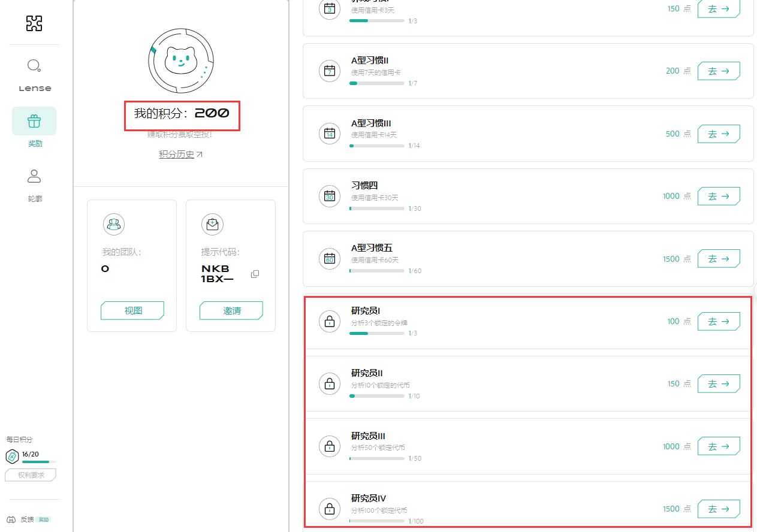Click 去 button for 研究员III
This screenshot has width=757, height=532.
[718, 446]
